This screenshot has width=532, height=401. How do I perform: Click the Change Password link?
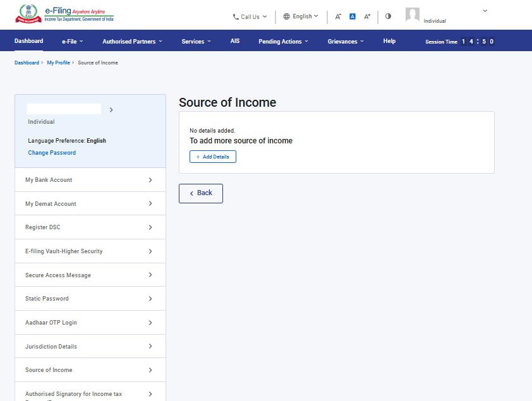pyautogui.click(x=52, y=153)
